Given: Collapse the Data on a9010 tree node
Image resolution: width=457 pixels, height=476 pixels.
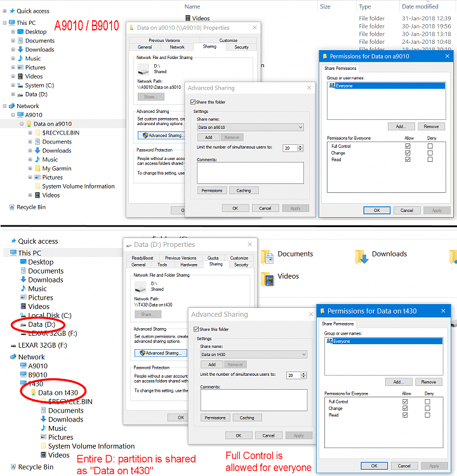Looking at the screenshot, I should click(22, 124).
